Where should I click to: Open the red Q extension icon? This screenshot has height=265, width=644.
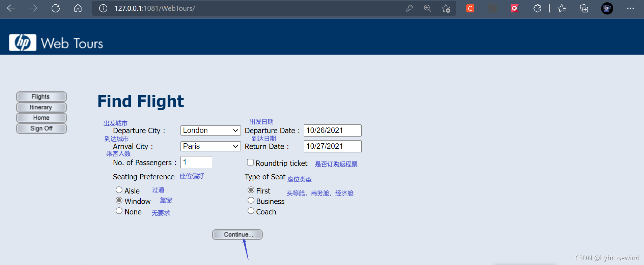point(514,8)
